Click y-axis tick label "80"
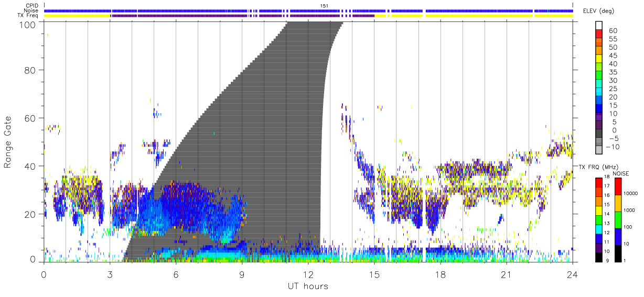The width and height of the screenshot is (644, 297). (x=30, y=70)
